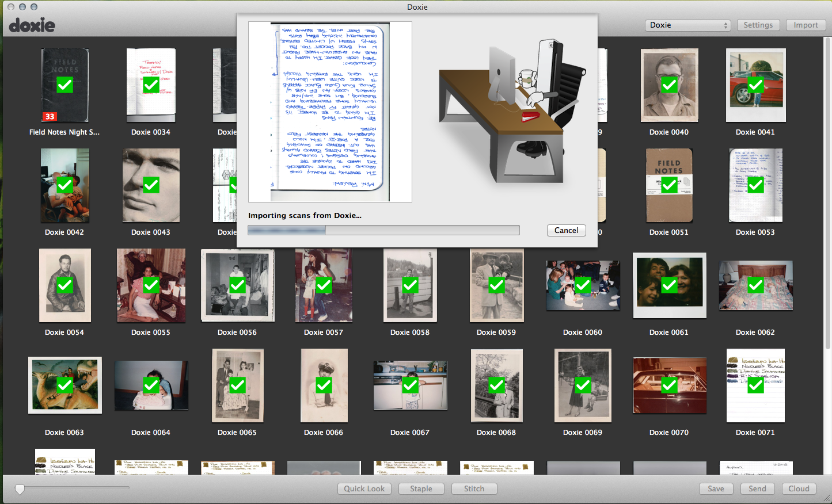This screenshot has height=504, width=832.
Task: Toggle selection checkmark on Doxie 0058
Action: (410, 285)
